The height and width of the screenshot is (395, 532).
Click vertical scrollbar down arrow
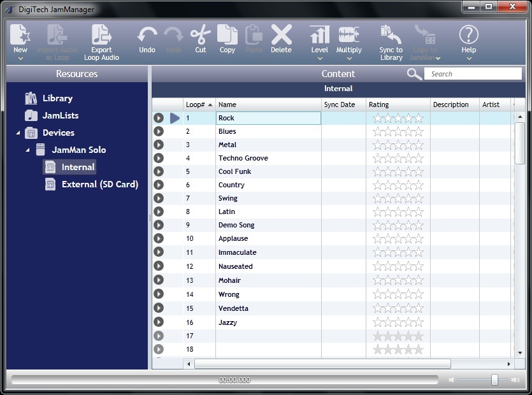pyautogui.click(x=520, y=353)
